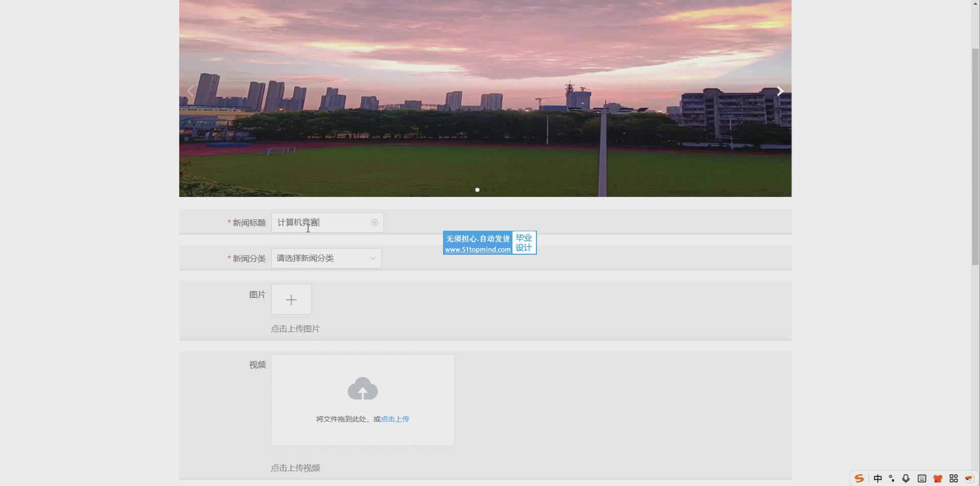
Task: Click the plus icon to upload a picture
Action: click(291, 300)
